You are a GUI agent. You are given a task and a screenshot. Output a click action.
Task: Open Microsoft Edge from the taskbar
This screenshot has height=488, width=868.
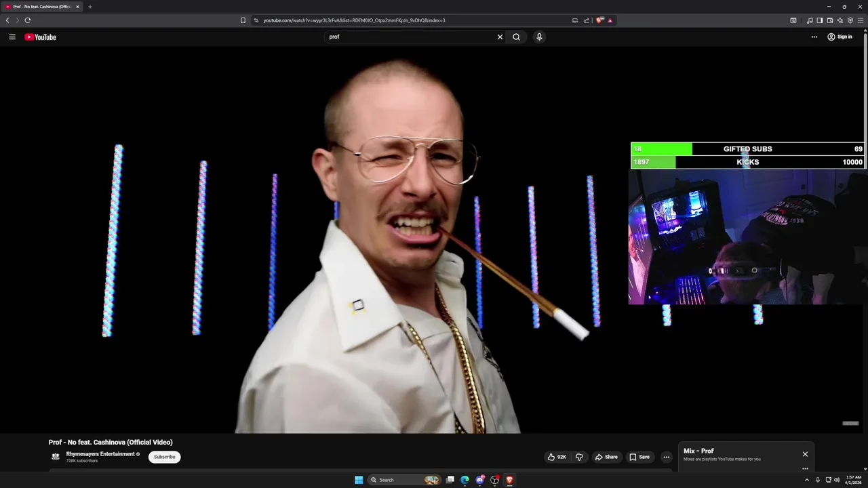point(465,480)
